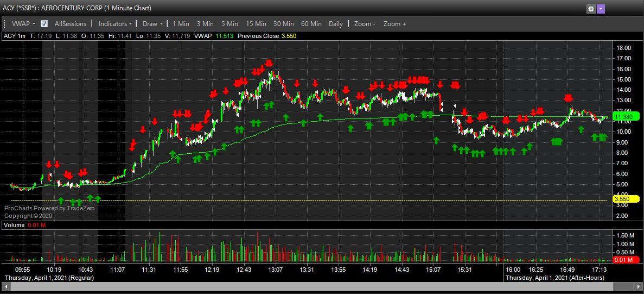Open the Draw tools dropdown
644x294 pixels.
coord(152,24)
